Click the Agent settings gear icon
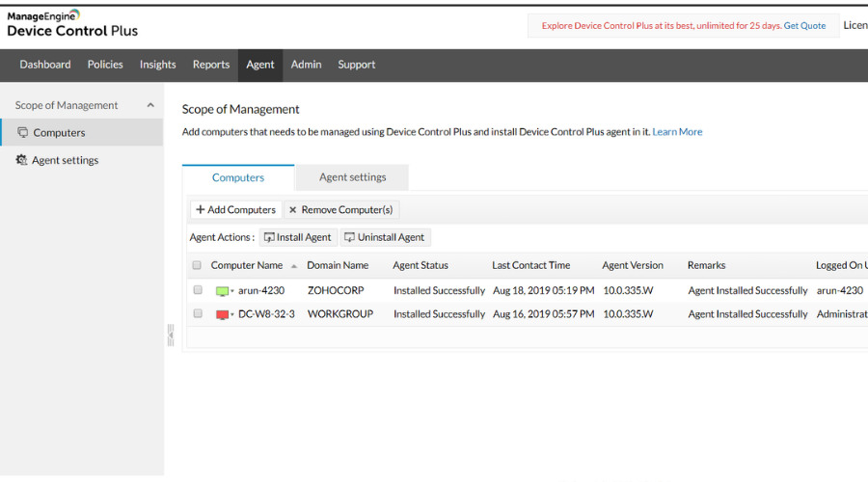This screenshot has width=868, height=482. coord(21,160)
